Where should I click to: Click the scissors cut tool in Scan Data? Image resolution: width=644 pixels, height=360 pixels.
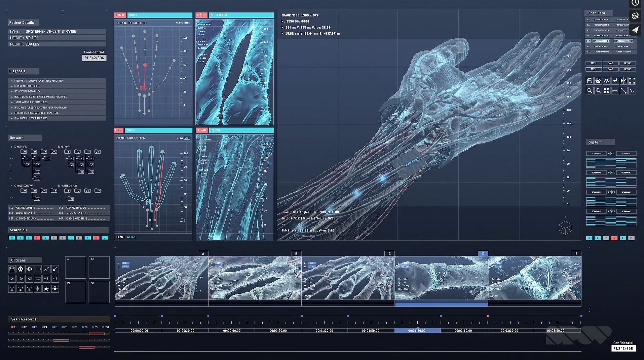615,81
